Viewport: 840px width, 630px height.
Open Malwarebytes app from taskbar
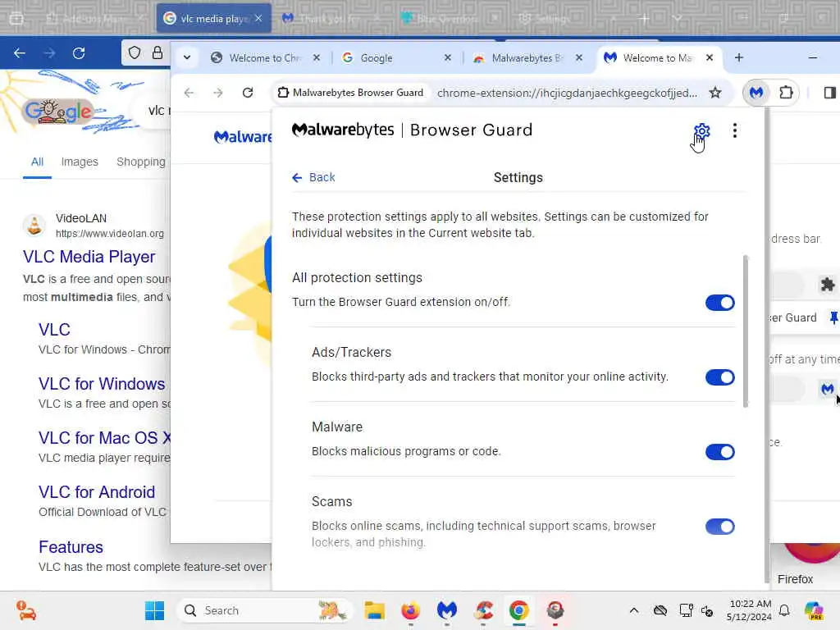tap(447, 610)
